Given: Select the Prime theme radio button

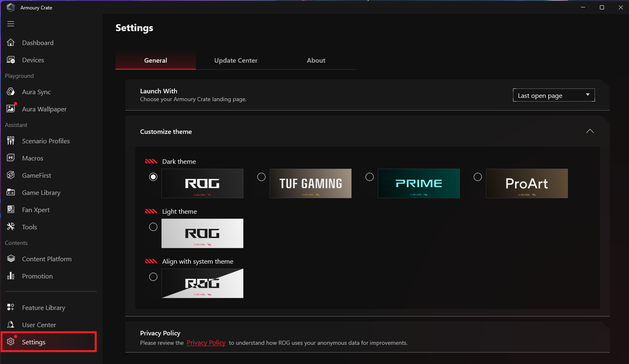Looking at the screenshot, I should 370,177.
